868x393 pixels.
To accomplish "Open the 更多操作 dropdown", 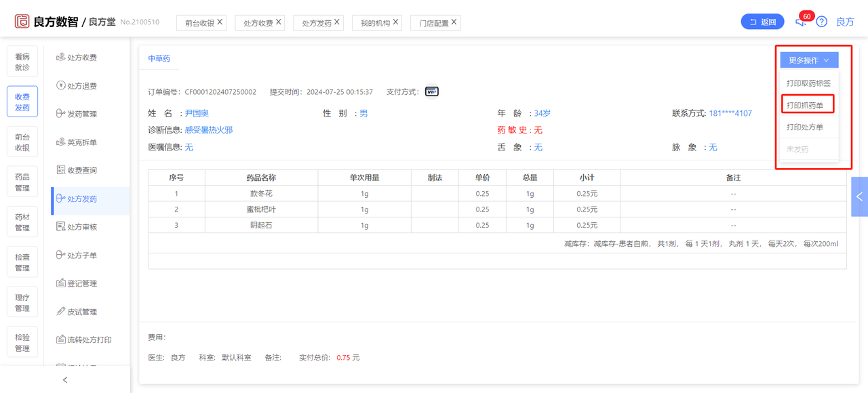I will (x=809, y=60).
